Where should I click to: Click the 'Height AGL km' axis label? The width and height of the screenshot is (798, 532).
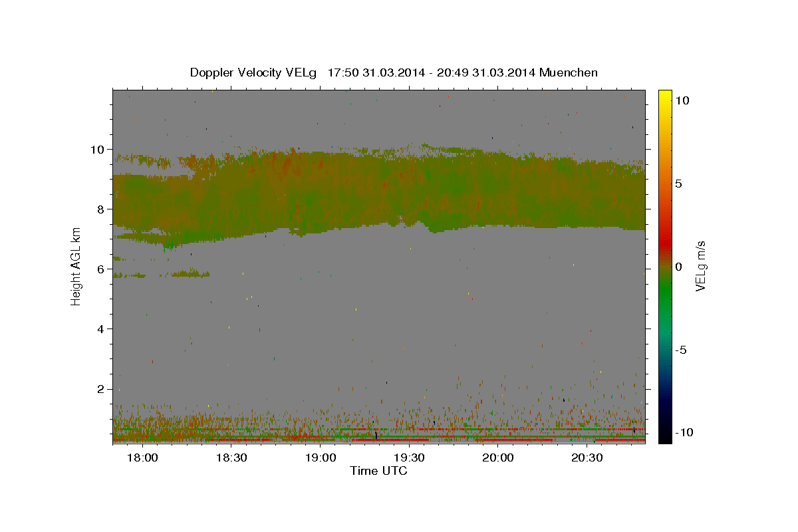coord(76,266)
